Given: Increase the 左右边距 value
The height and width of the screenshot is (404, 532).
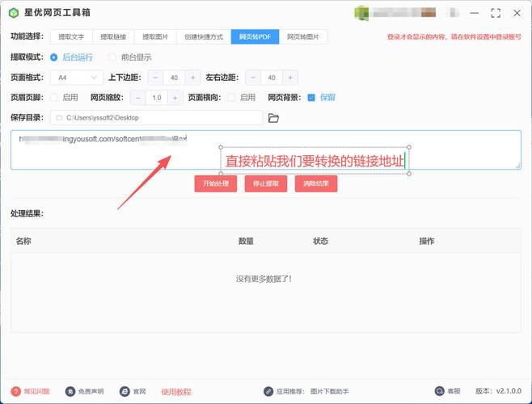Looking at the screenshot, I should pos(290,78).
